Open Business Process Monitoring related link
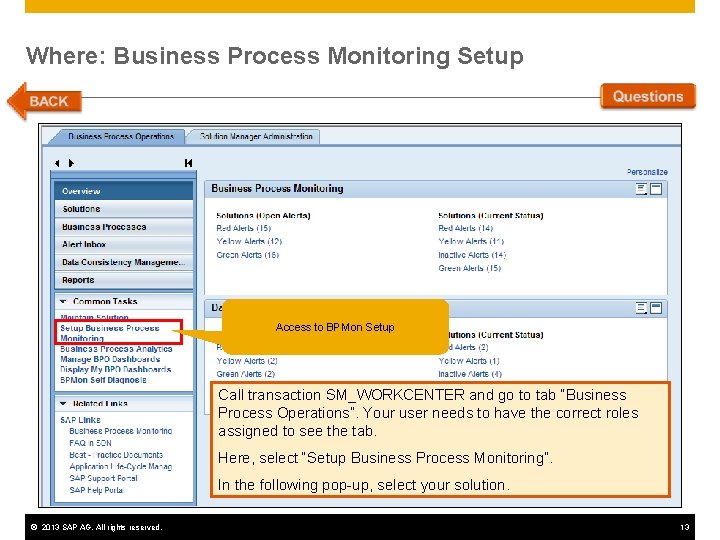Image resolution: width=720 pixels, height=540 pixels. 121,431
